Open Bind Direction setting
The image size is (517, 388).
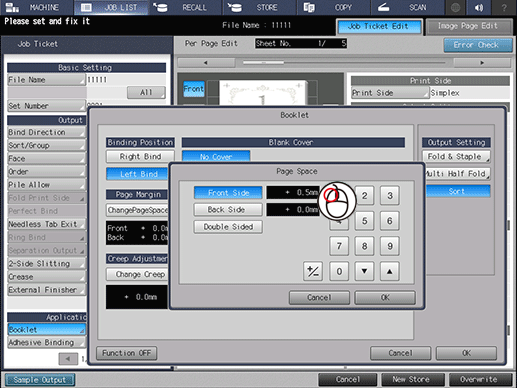coord(46,132)
